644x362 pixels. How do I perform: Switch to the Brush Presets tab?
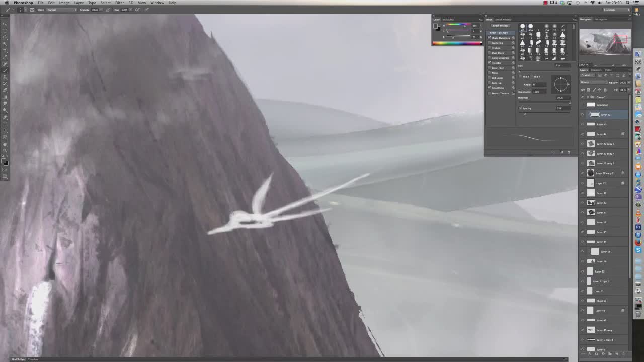tap(504, 20)
